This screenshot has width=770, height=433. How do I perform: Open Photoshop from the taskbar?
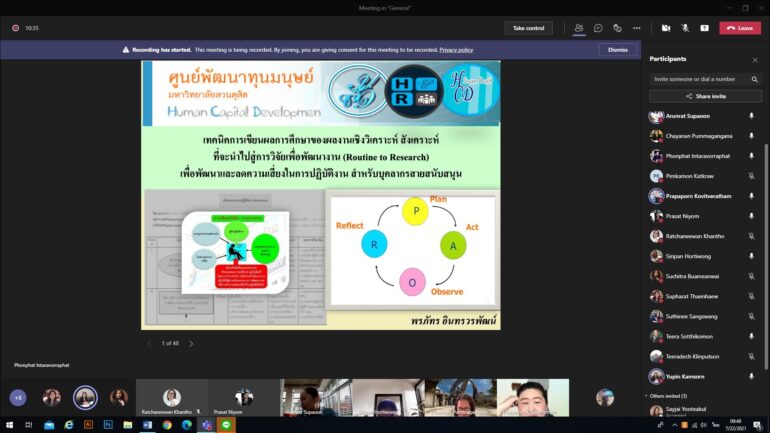(108, 425)
